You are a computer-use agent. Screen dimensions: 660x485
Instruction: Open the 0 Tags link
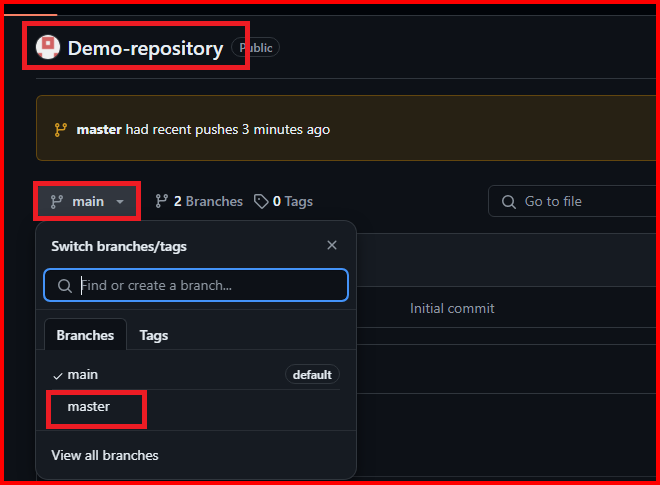[x=291, y=201]
